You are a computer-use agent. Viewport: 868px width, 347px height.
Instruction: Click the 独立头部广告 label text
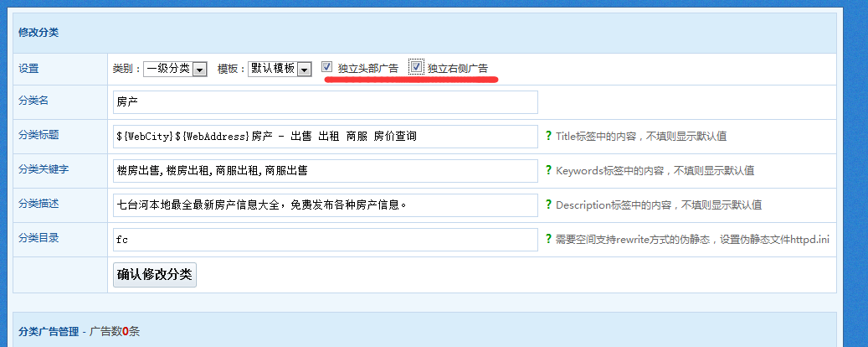tap(367, 69)
